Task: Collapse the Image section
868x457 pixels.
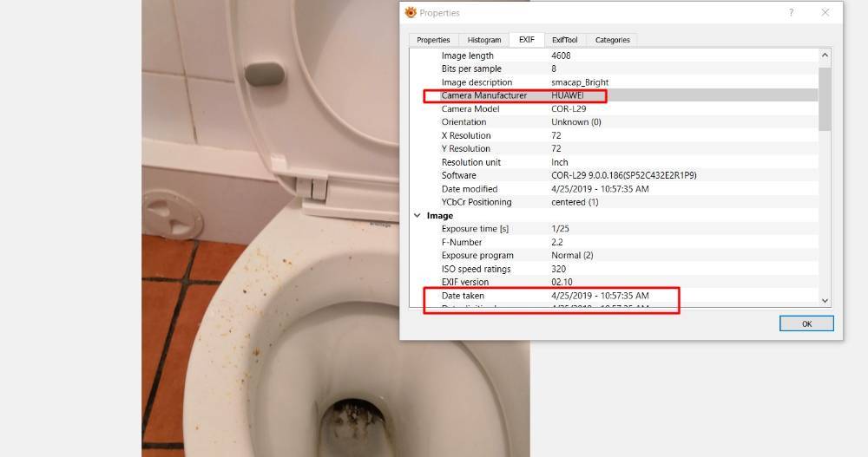Action: (417, 216)
